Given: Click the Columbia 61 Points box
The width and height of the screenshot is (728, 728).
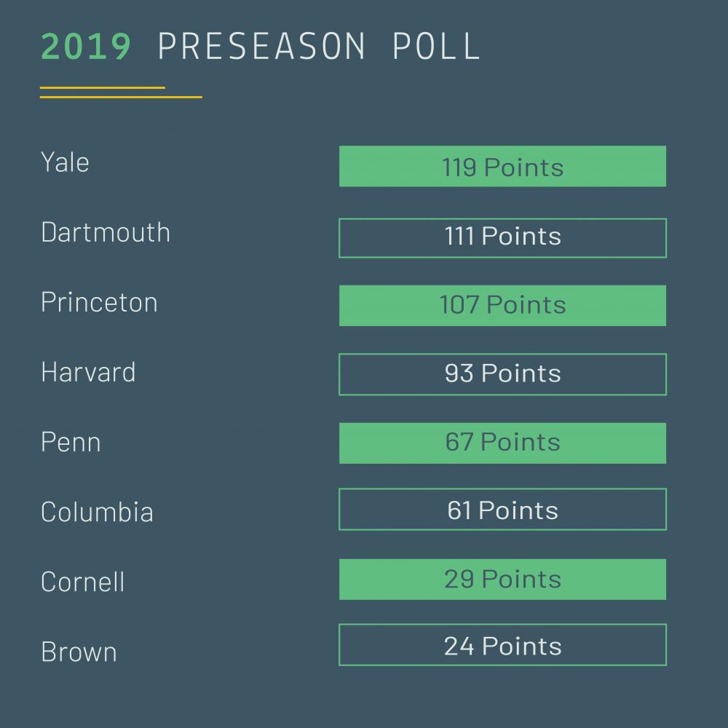Looking at the screenshot, I should (x=502, y=510).
